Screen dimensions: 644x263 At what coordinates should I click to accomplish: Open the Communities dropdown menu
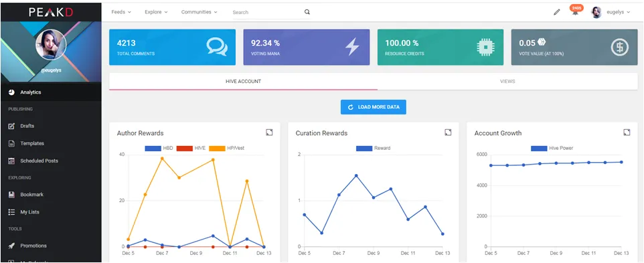coord(199,12)
